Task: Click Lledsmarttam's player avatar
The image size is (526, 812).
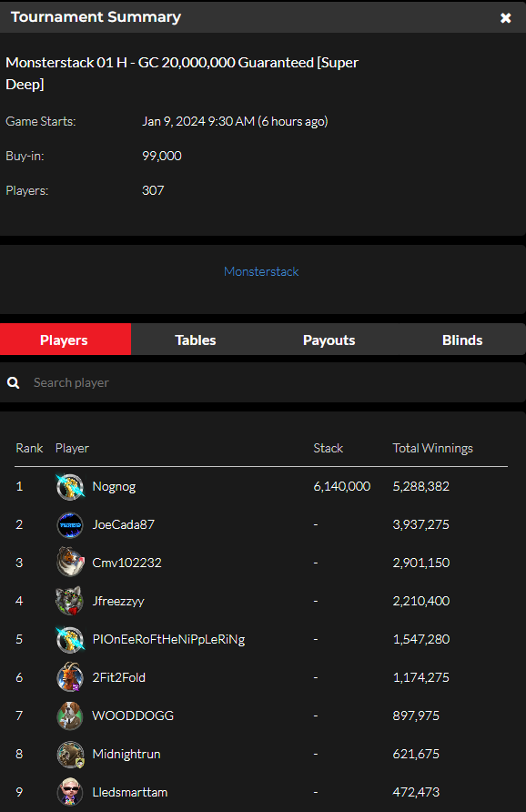Action: coord(70,792)
